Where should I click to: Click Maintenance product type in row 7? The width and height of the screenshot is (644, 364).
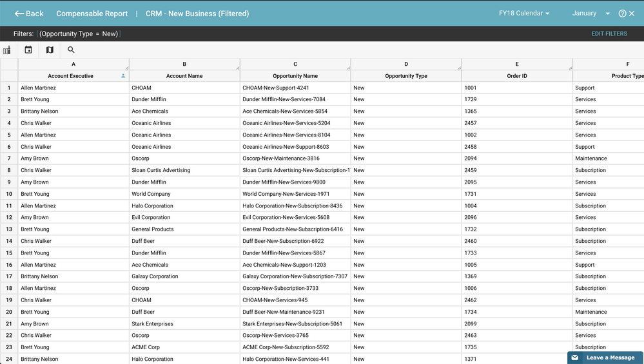609,158
